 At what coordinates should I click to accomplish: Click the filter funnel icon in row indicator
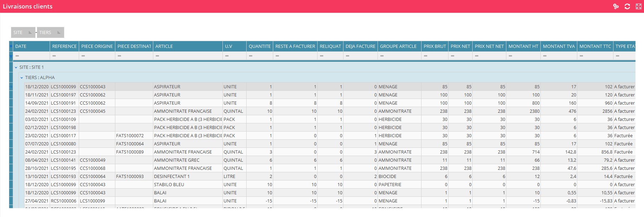click(11, 56)
